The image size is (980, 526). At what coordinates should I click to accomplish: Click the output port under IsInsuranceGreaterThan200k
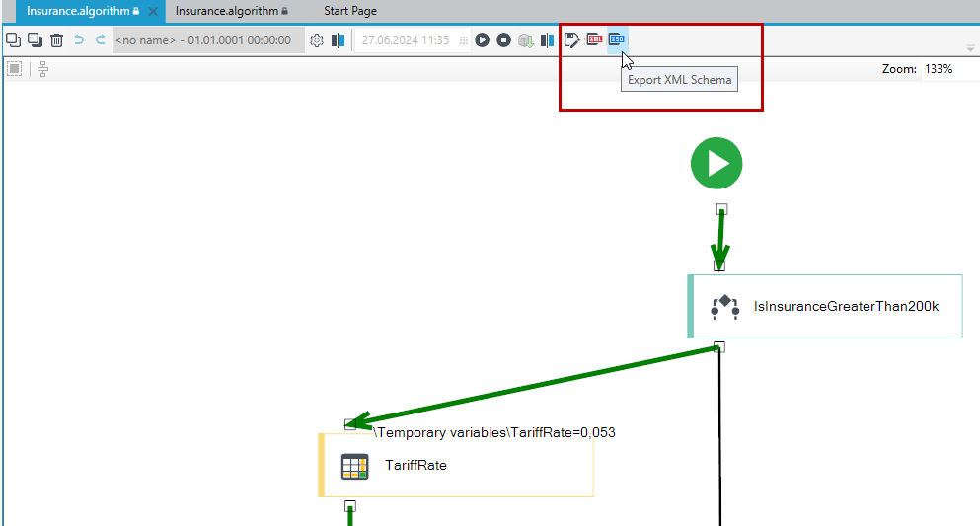tap(719, 347)
